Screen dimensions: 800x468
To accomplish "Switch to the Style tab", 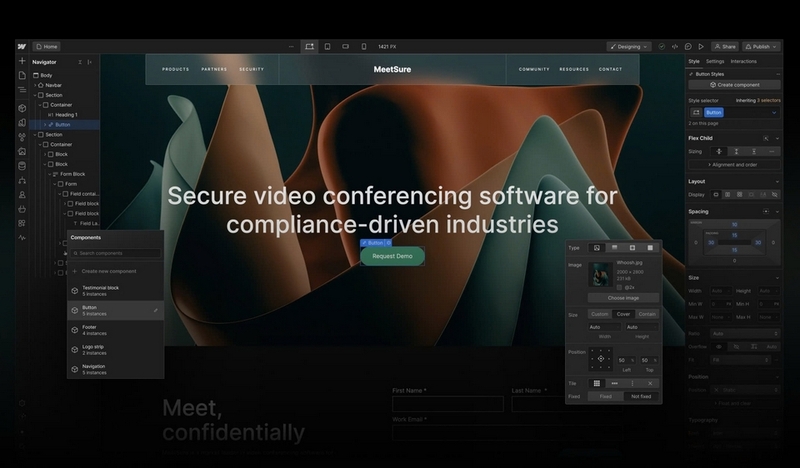I will coord(694,61).
